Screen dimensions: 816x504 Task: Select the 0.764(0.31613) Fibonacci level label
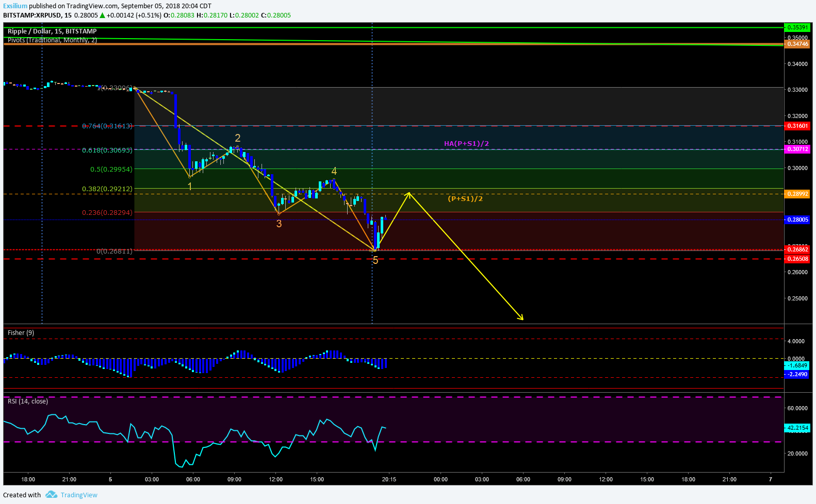tap(107, 126)
